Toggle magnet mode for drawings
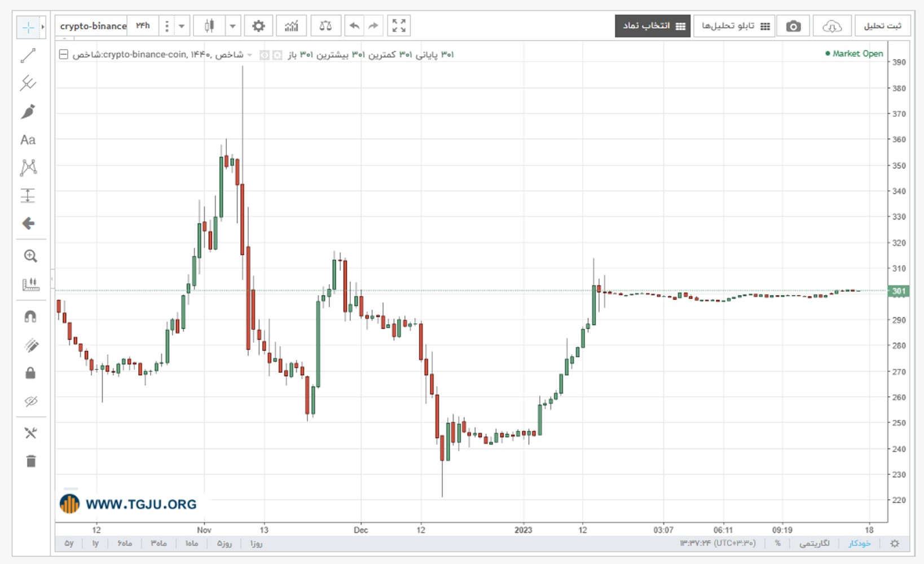 (30, 317)
